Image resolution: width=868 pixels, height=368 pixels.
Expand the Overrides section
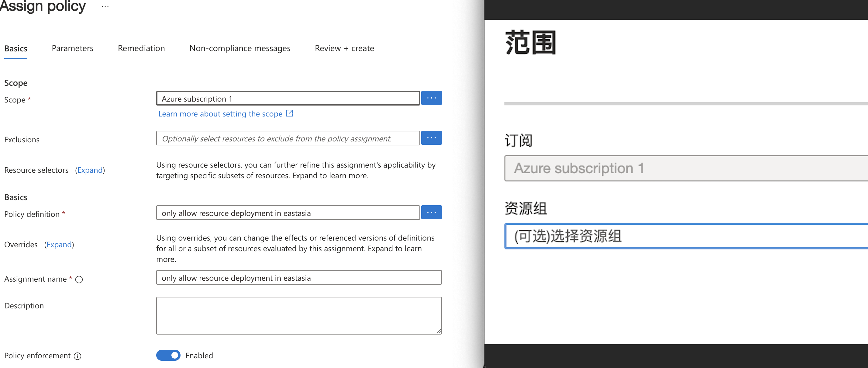click(59, 245)
